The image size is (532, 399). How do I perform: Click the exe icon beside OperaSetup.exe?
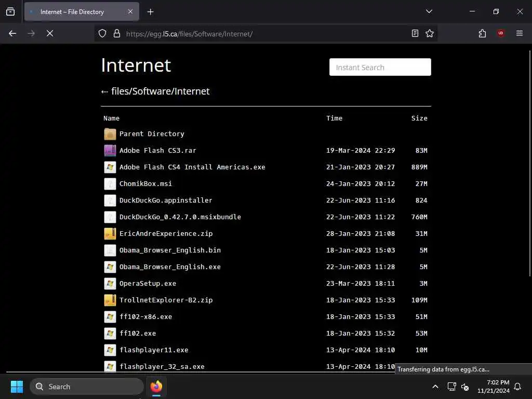click(x=110, y=284)
